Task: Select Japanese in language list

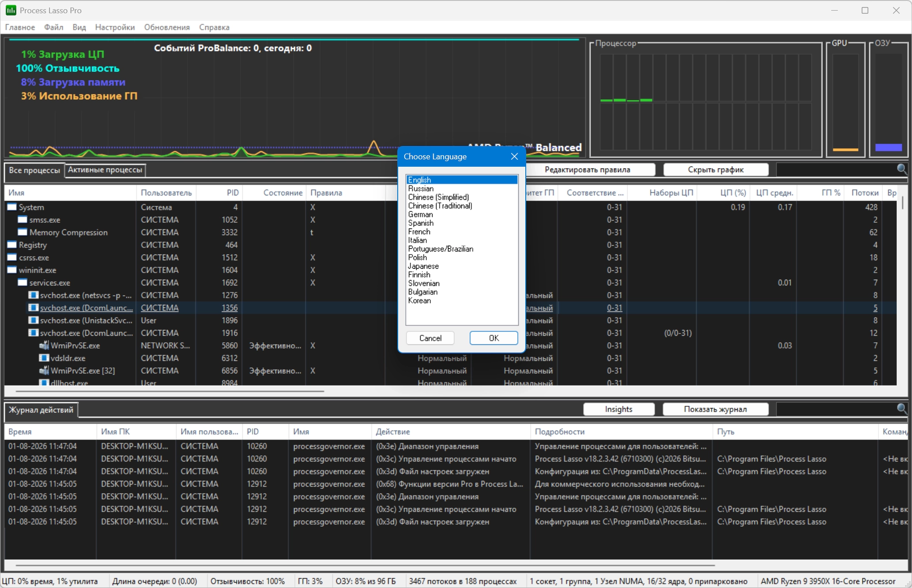Action: click(x=462, y=266)
